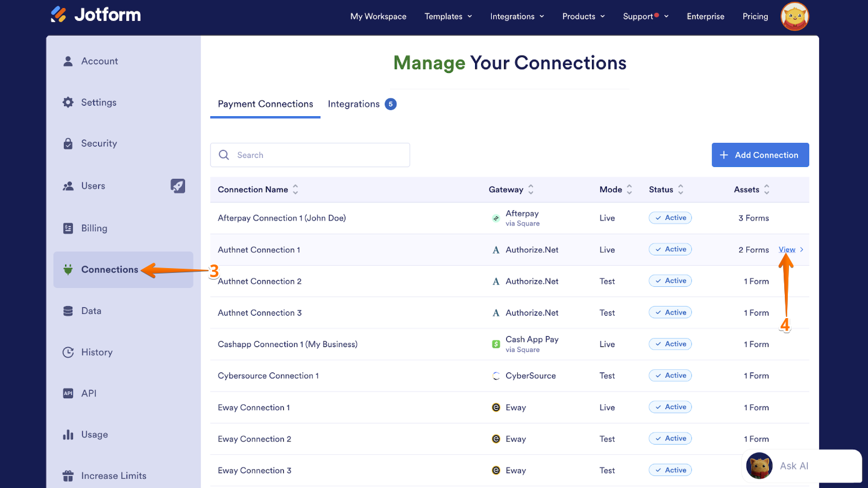Click the Active status badge for Authnet Connection 1
This screenshot has width=868, height=488.
670,249
